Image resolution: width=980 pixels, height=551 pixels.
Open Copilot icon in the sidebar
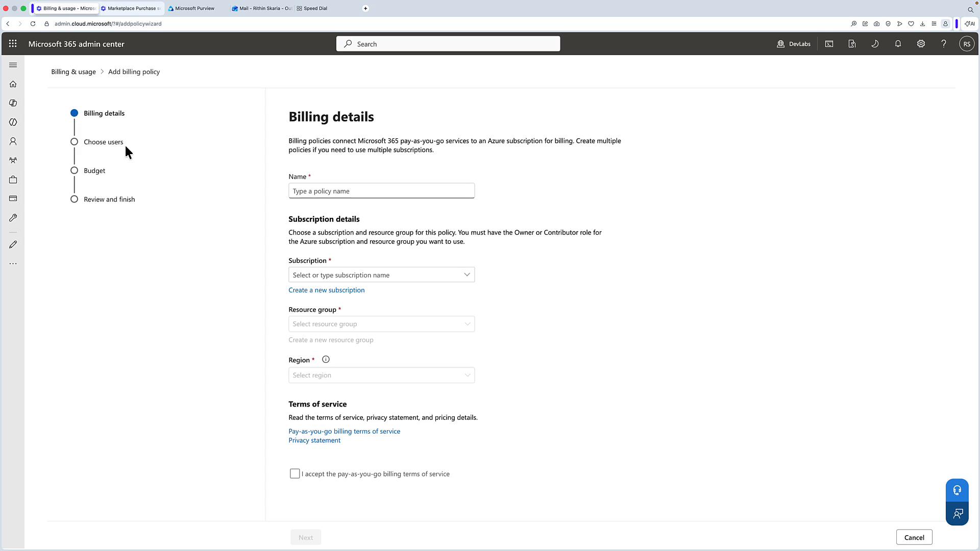coord(13,103)
